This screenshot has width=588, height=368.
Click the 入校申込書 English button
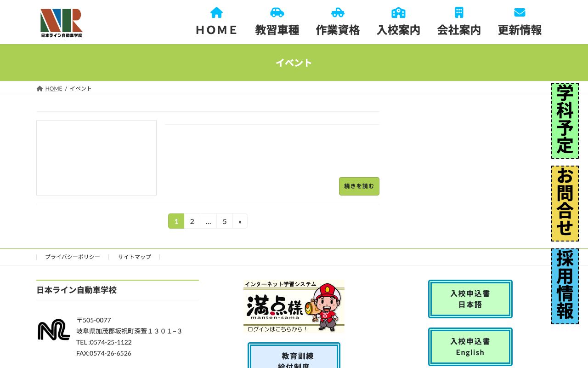click(x=470, y=347)
